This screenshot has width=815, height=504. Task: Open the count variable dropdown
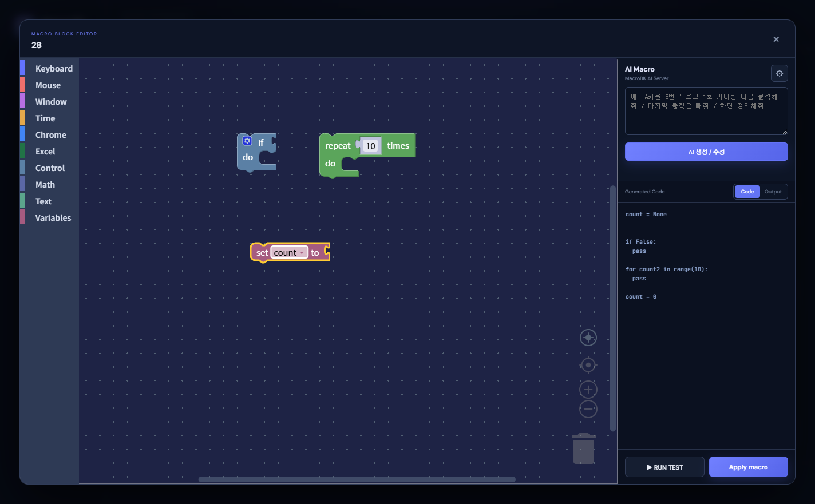[289, 252]
